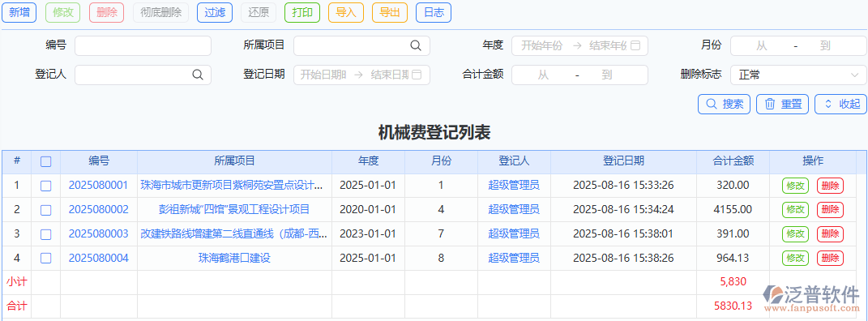Tick the checkbox for row 2025080001

point(46,186)
